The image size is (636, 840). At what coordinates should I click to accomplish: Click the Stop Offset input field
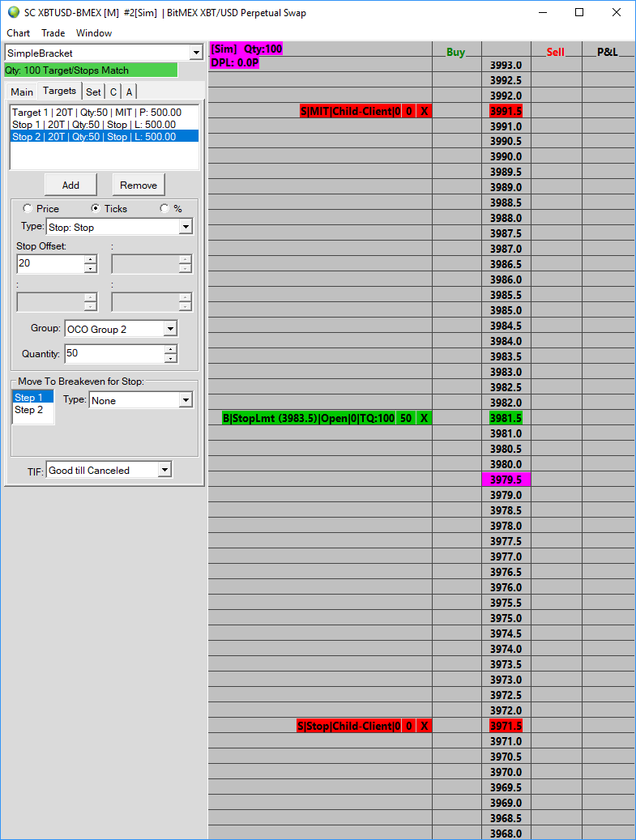51,263
